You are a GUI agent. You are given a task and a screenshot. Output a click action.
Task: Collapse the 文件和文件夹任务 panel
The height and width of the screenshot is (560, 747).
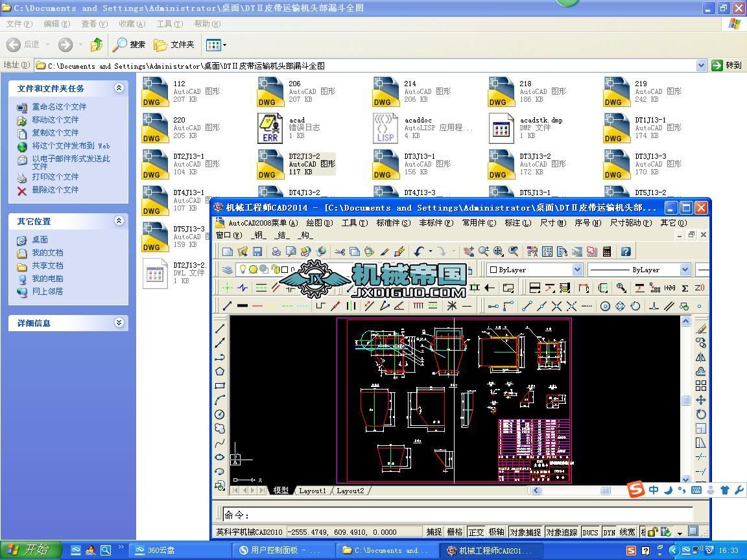[119, 88]
